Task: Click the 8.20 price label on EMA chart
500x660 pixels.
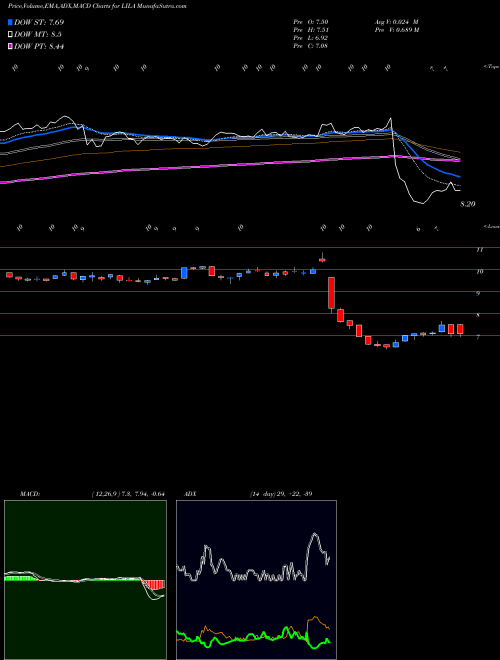Action: (468, 204)
